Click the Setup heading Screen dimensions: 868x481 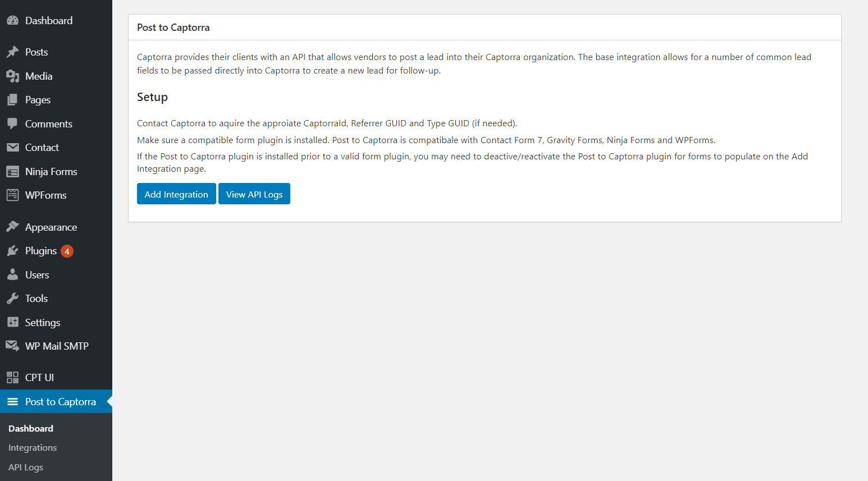tap(152, 97)
